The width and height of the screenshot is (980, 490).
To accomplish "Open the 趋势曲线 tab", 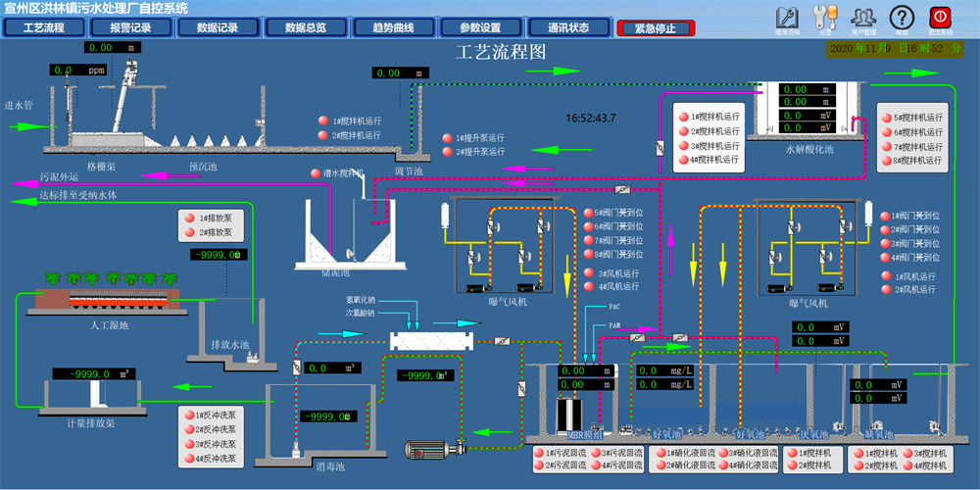I will pos(393,27).
